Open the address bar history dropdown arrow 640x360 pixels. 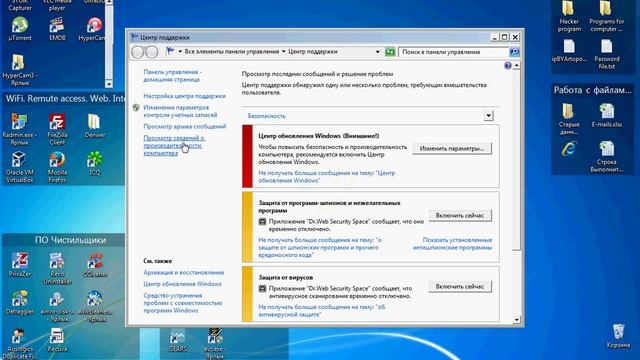(378, 52)
